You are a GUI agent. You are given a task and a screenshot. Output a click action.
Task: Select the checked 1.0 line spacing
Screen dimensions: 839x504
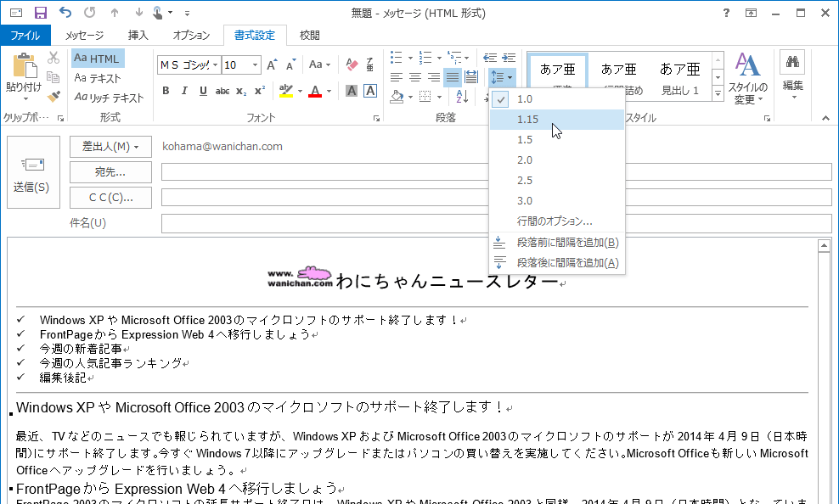(557, 99)
